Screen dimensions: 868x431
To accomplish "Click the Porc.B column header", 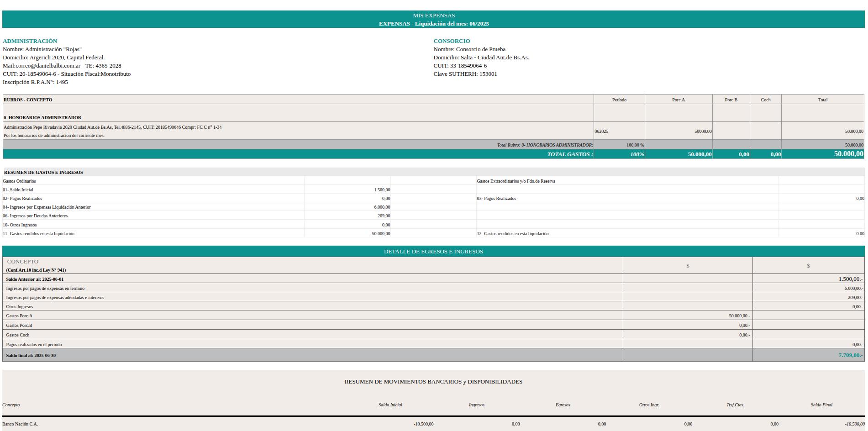I will pyautogui.click(x=731, y=99).
